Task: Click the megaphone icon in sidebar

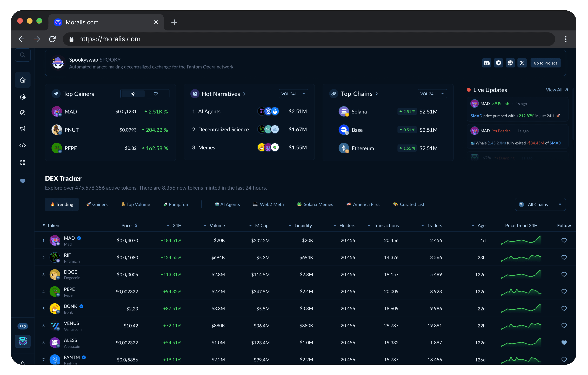Action: point(23,129)
